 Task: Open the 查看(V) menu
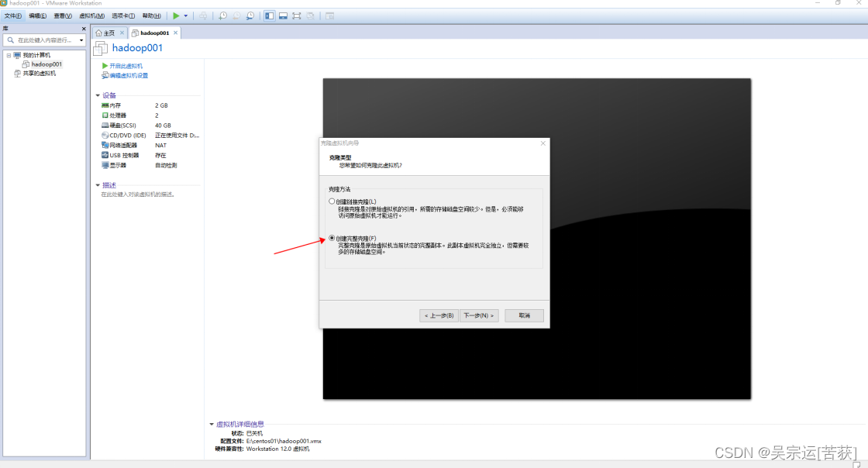point(63,16)
